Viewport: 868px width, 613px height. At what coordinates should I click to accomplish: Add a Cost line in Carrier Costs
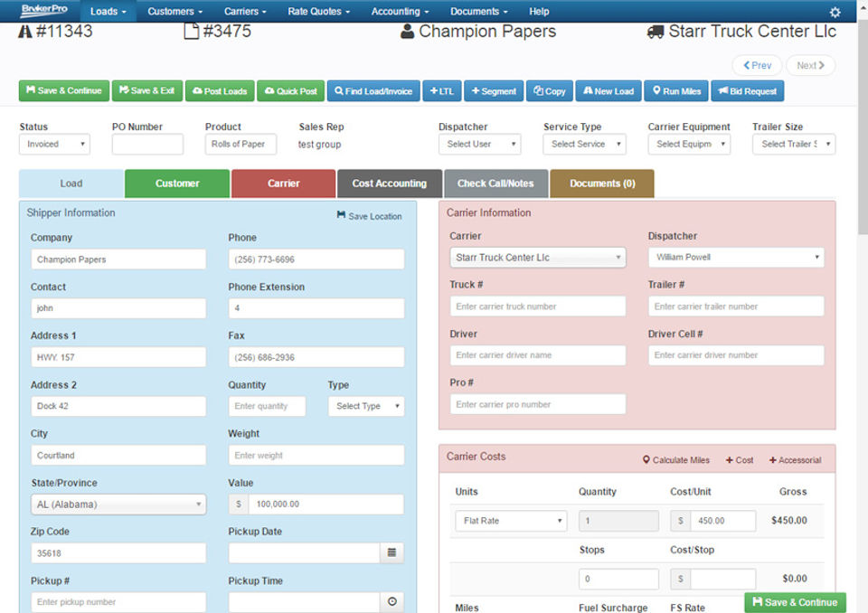pyautogui.click(x=740, y=459)
